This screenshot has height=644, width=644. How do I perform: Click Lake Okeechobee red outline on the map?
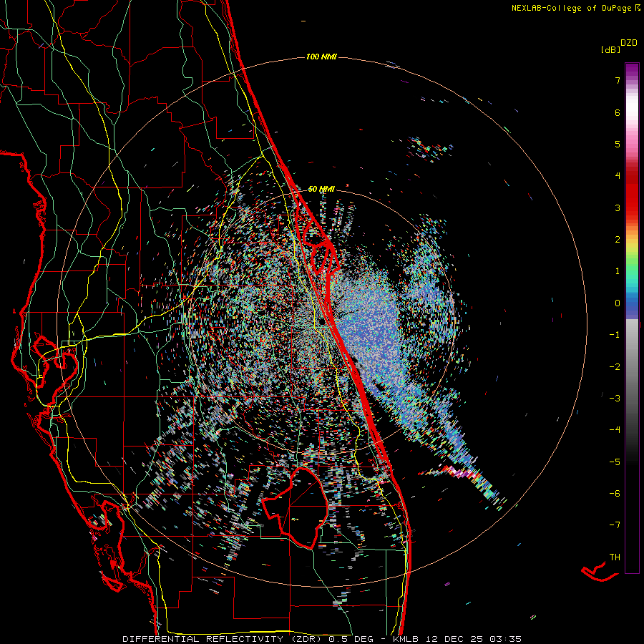point(296,507)
